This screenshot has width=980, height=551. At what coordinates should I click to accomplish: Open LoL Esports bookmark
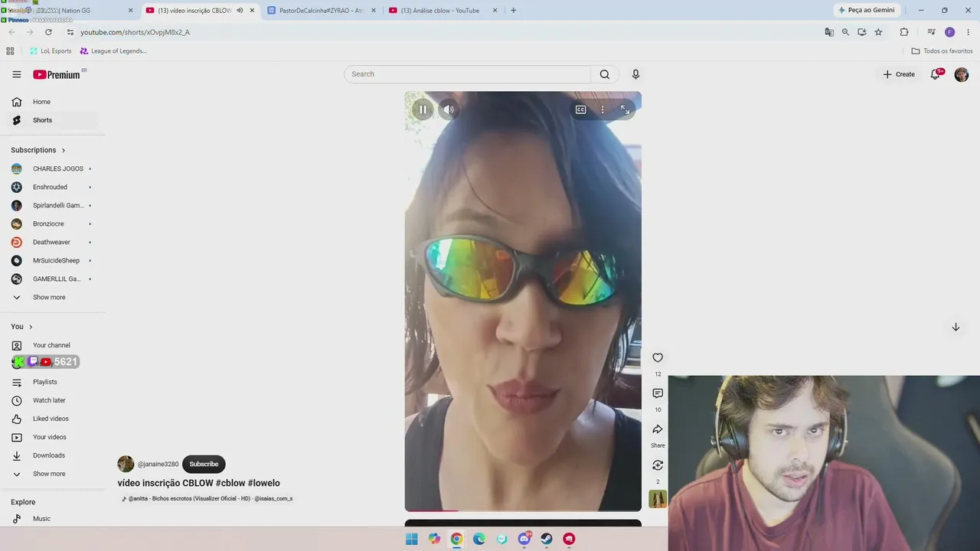click(51, 51)
